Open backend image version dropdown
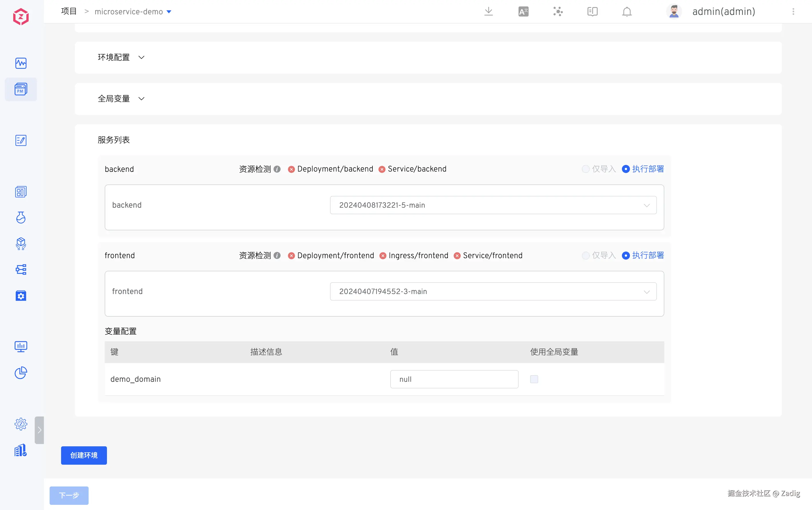This screenshot has height=510, width=812. coord(493,205)
